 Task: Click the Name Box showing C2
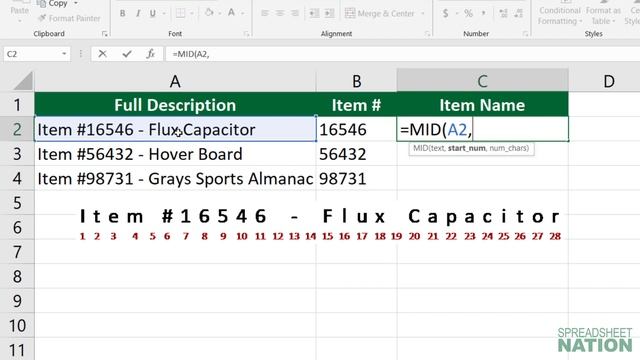(32, 53)
